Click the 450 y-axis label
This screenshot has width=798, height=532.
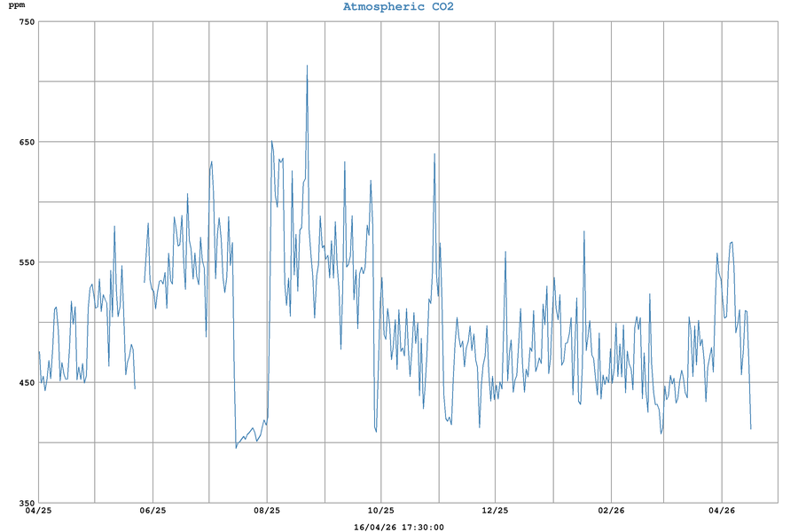[x=24, y=383]
